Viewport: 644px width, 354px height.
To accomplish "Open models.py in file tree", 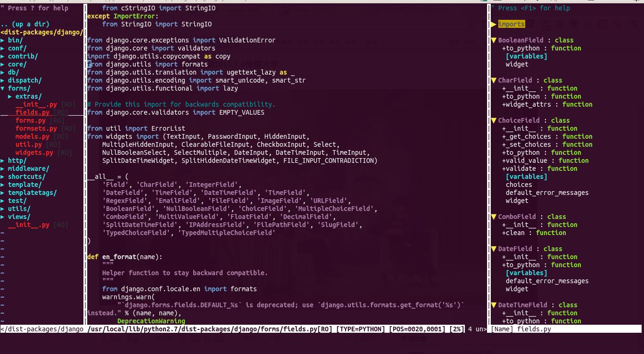I will 33,137.
